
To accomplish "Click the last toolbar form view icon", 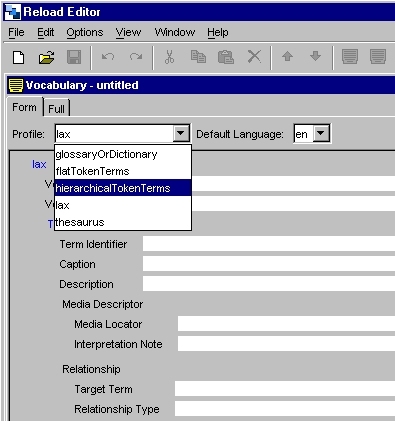I will 378,57.
